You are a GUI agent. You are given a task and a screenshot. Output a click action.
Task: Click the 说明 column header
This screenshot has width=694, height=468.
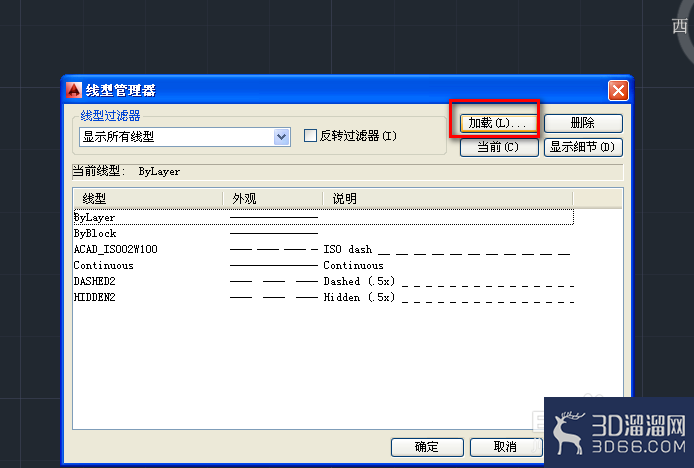click(447, 198)
